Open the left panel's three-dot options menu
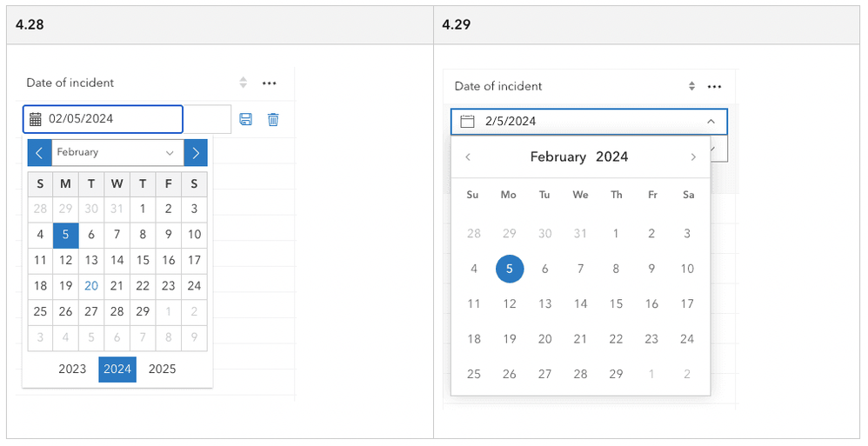This screenshot has width=868, height=446. click(270, 83)
